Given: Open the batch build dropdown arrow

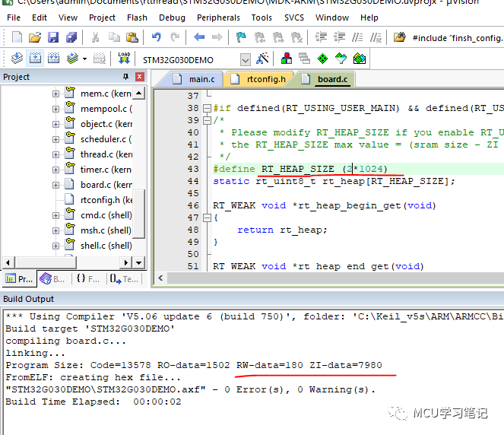Looking at the screenshot, I should pos(84,59).
